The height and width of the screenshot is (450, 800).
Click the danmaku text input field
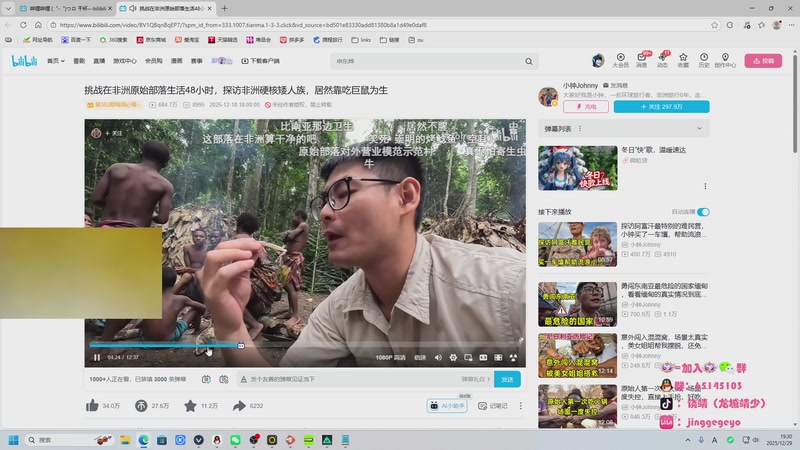352,379
